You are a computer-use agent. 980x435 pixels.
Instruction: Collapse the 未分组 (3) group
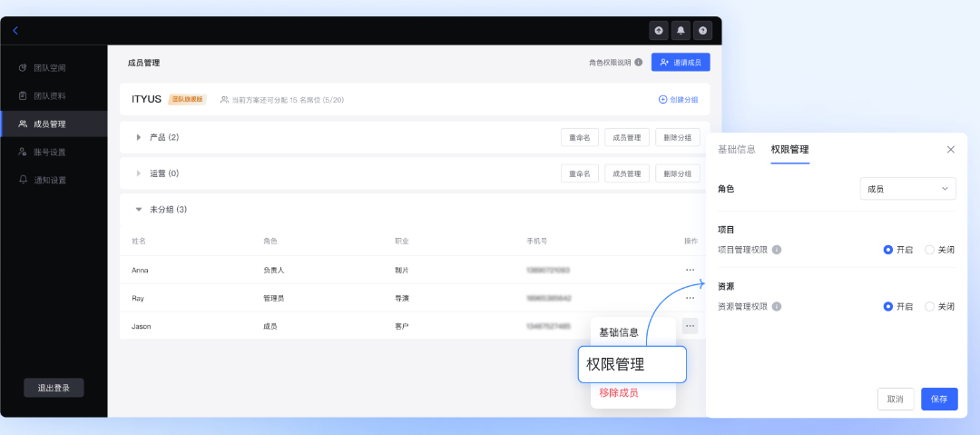[139, 210]
